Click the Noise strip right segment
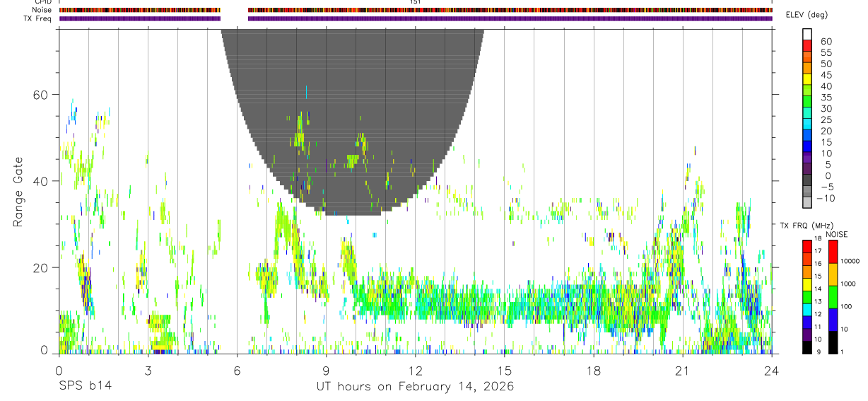868x401 pixels. 510,10
